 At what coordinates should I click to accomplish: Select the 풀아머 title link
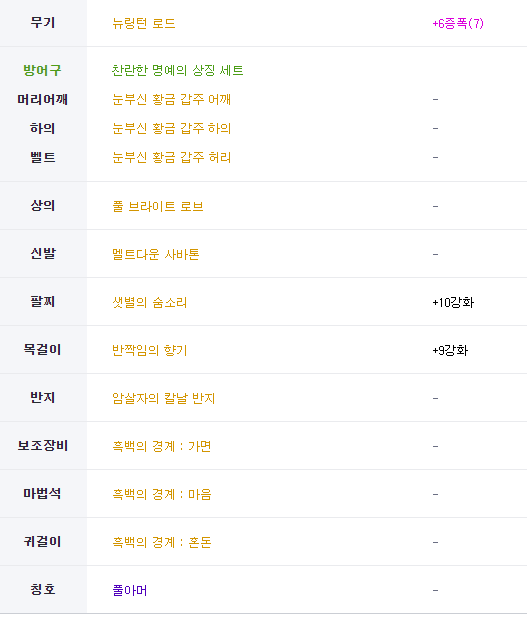click(x=129, y=591)
